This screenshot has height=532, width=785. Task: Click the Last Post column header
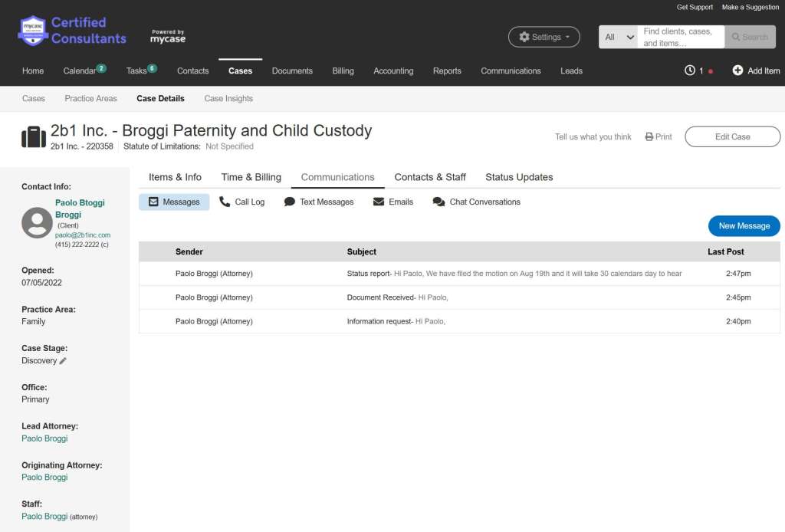tap(725, 251)
